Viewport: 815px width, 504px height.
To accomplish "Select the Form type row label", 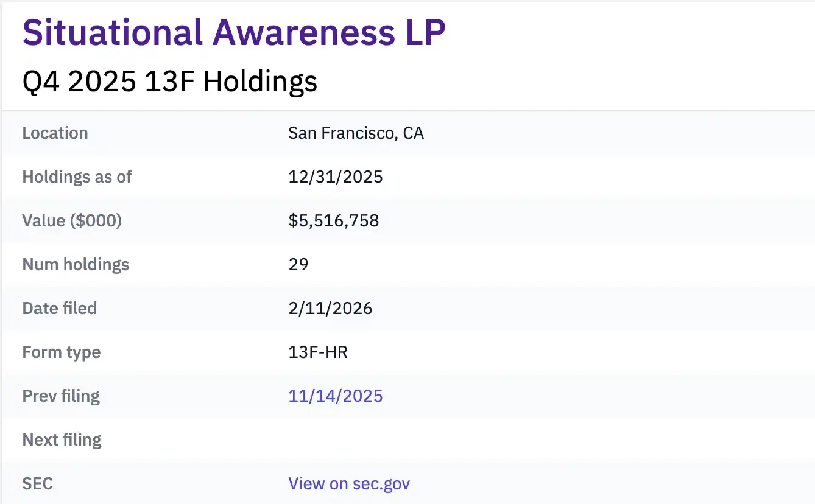I will [x=61, y=352].
